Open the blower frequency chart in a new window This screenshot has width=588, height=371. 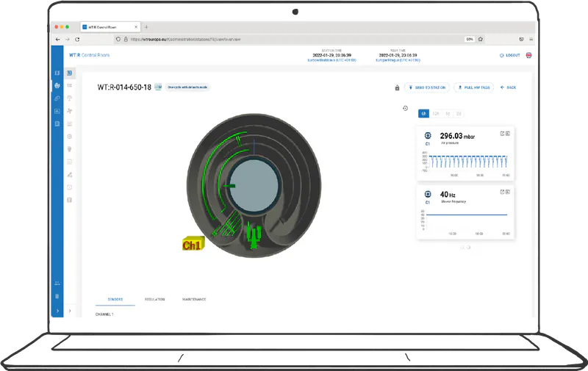coord(501,192)
